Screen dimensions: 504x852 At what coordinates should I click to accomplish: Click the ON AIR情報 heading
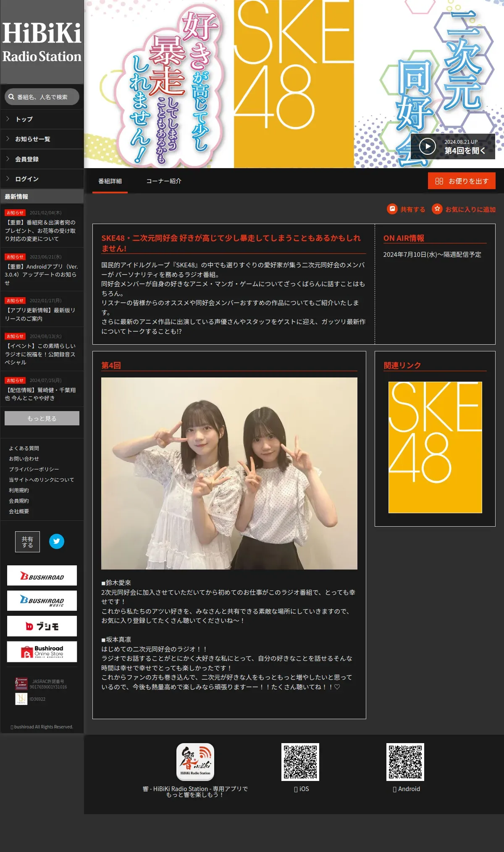click(404, 238)
